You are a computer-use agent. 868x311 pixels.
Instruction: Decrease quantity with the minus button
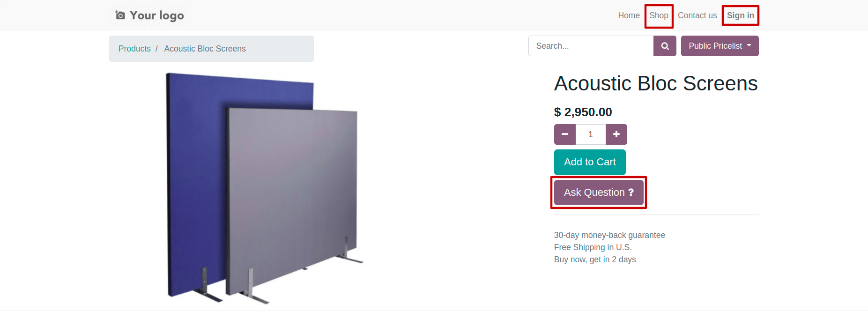click(565, 134)
